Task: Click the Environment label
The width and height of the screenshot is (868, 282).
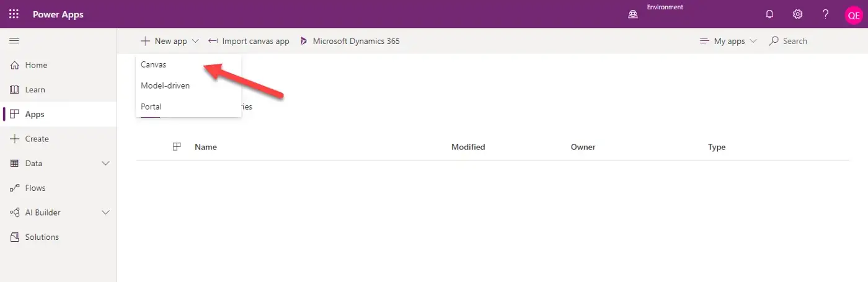Action: point(665,7)
